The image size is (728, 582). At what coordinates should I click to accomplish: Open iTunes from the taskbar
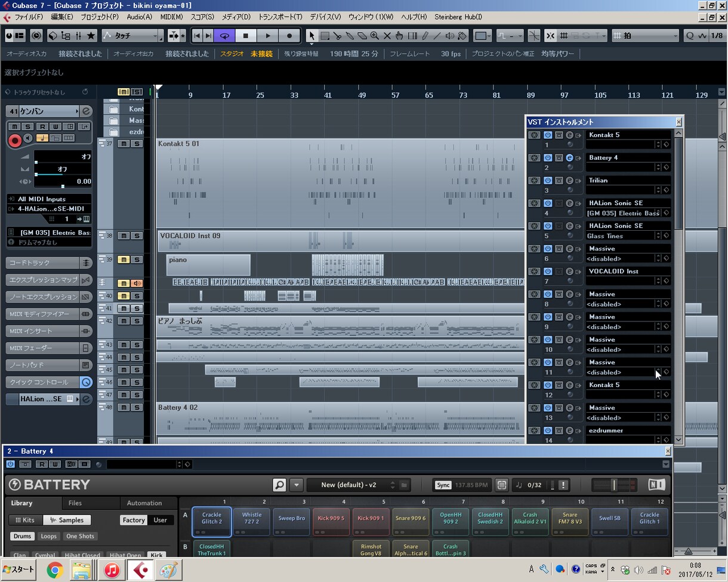112,570
